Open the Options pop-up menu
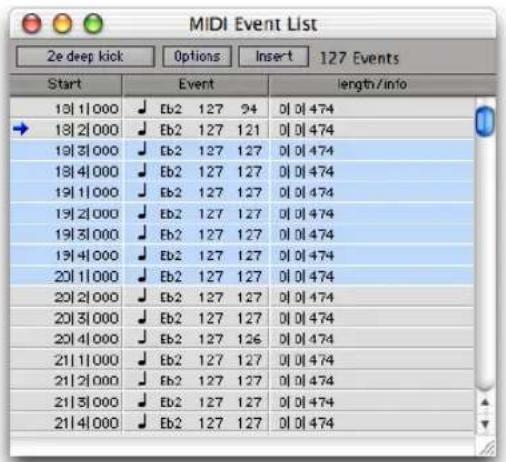The height and width of the screenshot is (462, 506). (x=197, y=56)
